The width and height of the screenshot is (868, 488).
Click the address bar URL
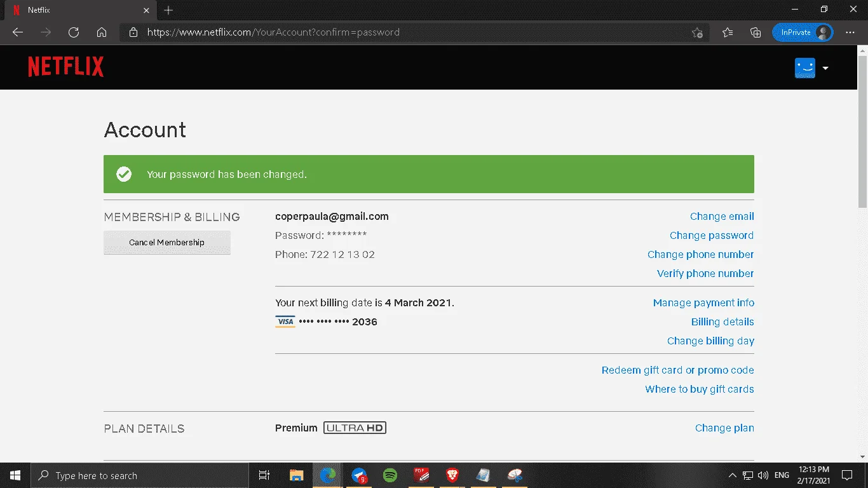click(273, 32)
